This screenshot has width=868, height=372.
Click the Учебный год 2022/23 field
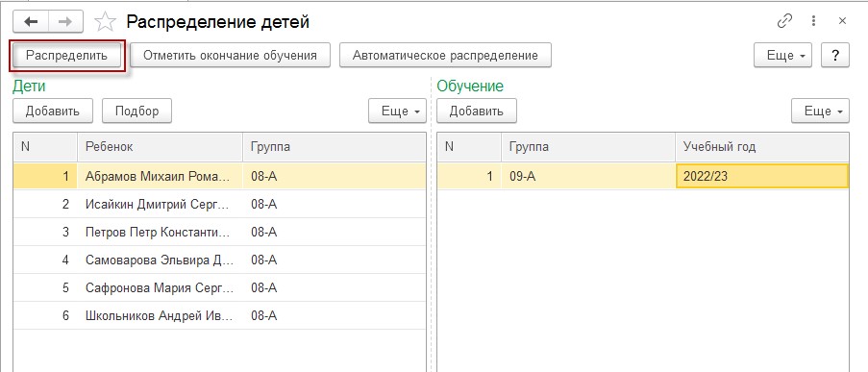[x=761, y=176]
